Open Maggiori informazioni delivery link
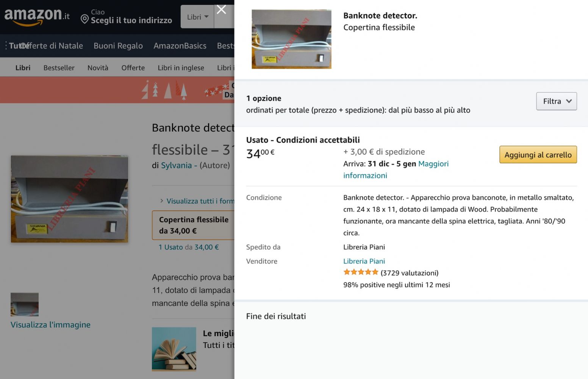The width and height of the screenshot is (588, 379). 396,169
